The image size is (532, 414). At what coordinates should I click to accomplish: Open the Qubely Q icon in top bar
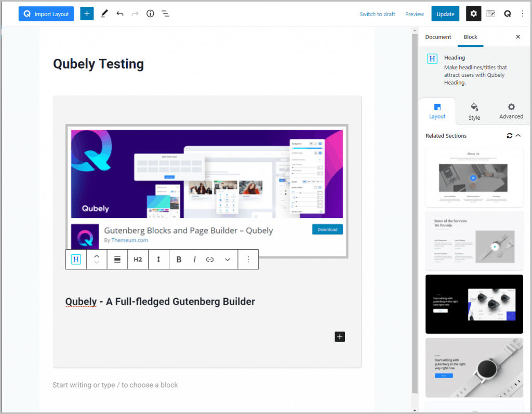pos(508,14)
